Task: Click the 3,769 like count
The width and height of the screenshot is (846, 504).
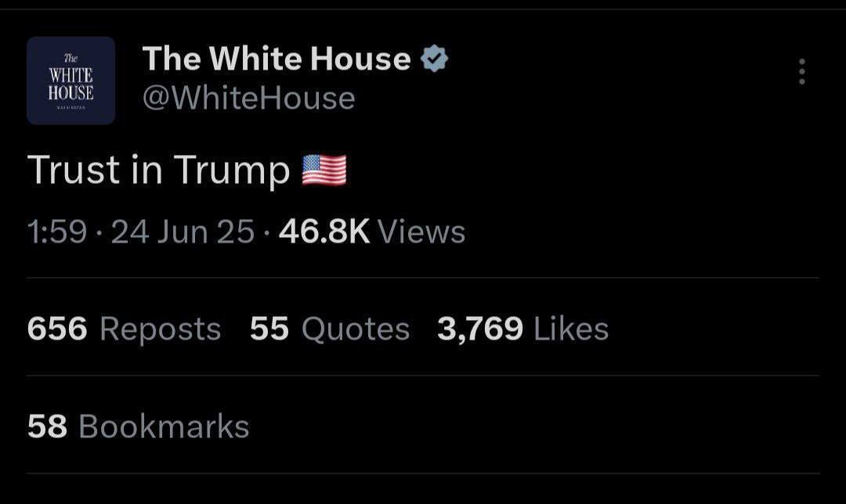Action: pyautogui.click(x=480, y=329)
